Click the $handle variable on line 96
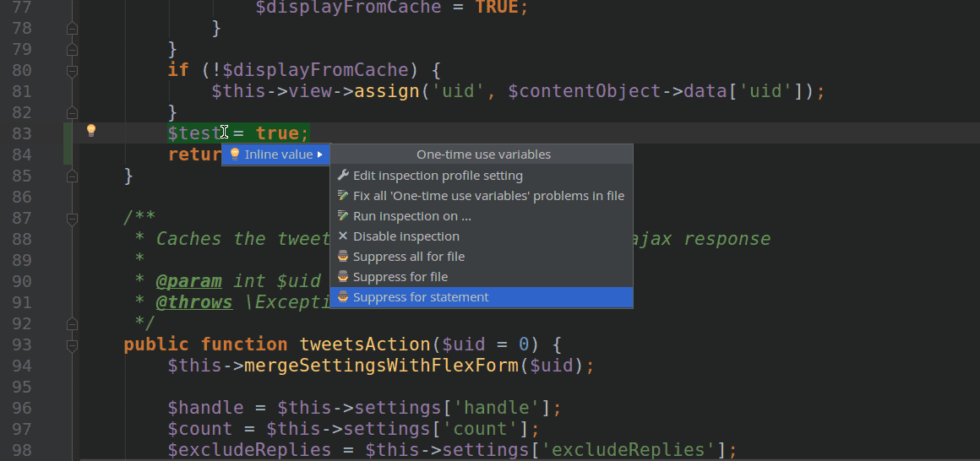980x461 pixels. pos(205,408)
